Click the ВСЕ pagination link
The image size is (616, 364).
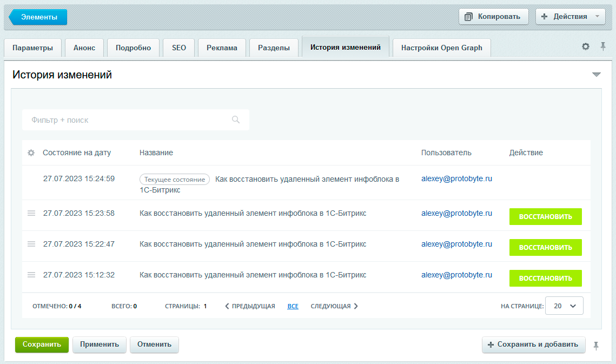293,306
